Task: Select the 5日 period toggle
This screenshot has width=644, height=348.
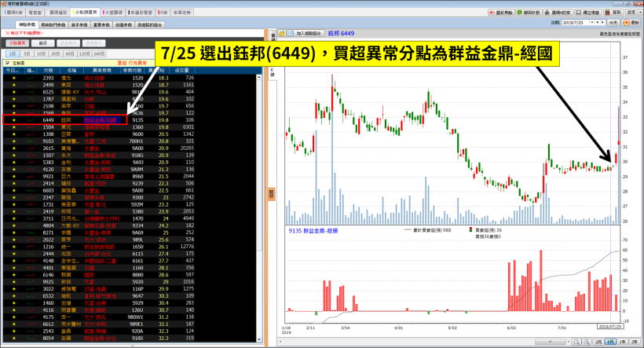Action: (x=27, y=54)
